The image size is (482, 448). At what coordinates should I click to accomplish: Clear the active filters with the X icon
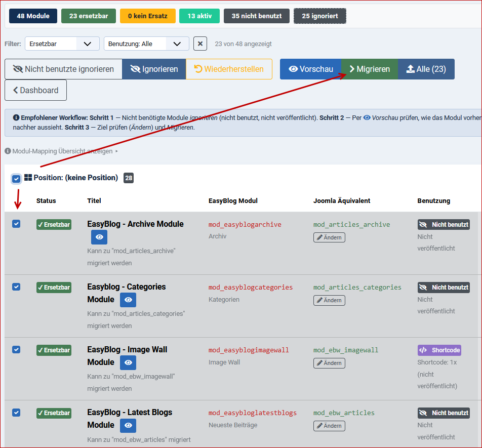[x=200, y=44]
